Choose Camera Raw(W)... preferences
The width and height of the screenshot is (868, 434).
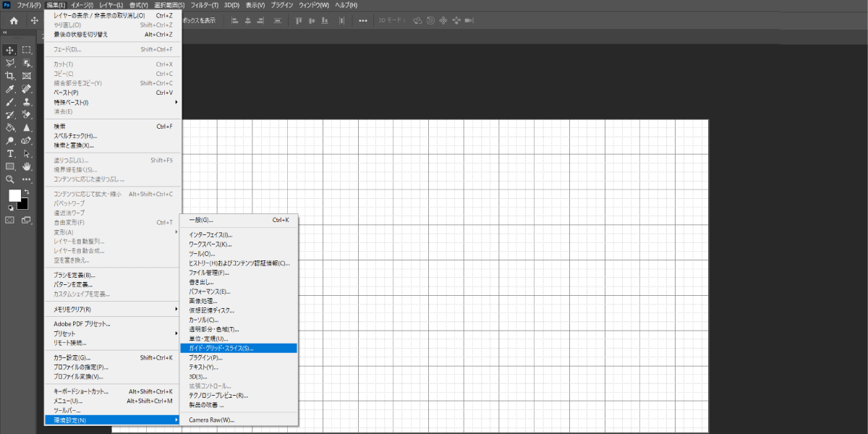[x=239, y=420]
